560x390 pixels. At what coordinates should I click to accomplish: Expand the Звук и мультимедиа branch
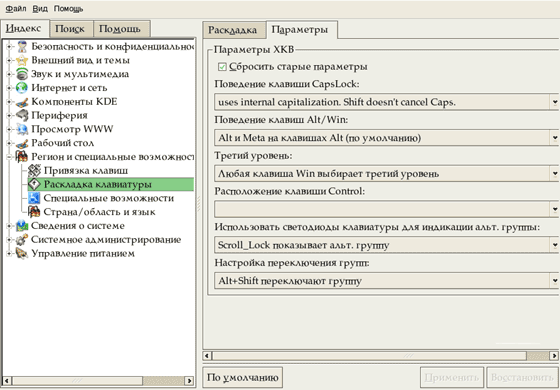10,74
